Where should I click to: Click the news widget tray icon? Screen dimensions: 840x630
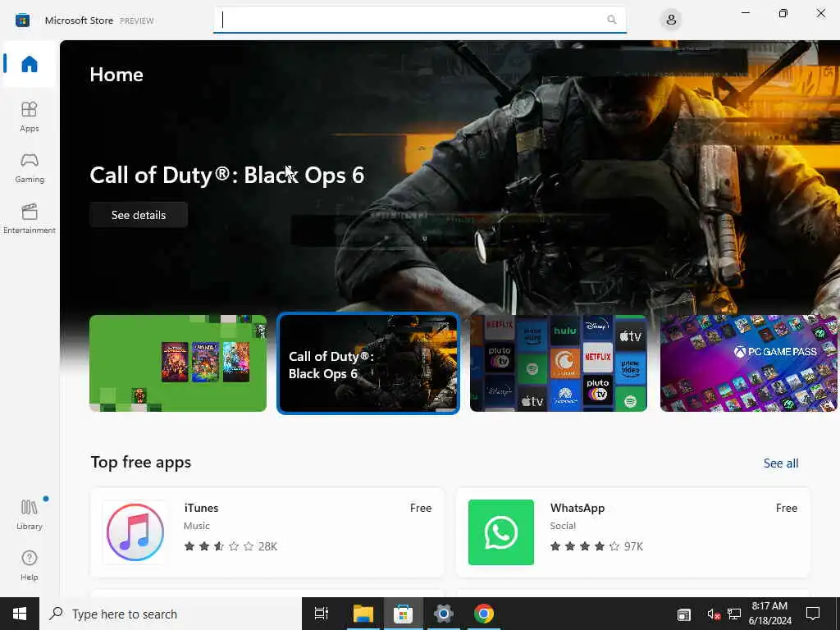point(683,614)
